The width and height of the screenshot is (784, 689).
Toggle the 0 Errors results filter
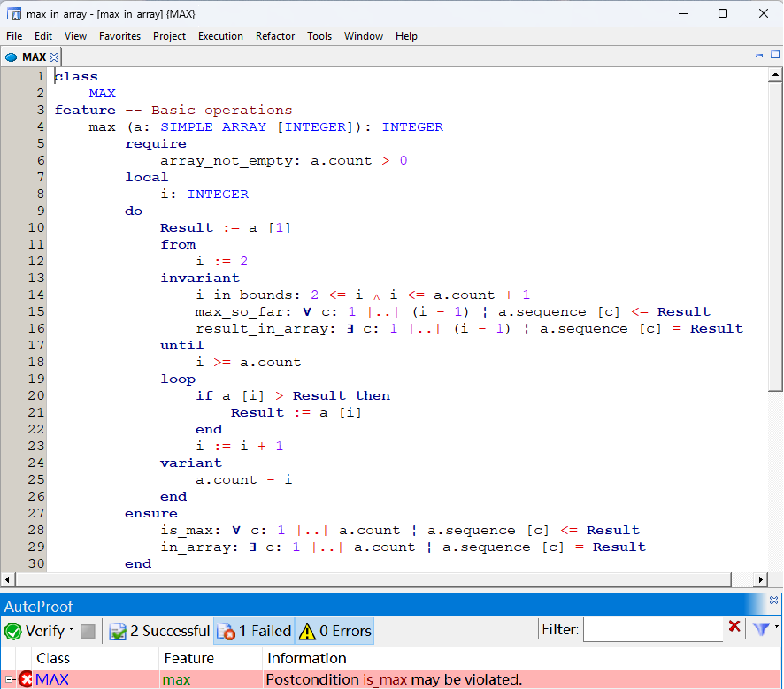click(334, 632)
